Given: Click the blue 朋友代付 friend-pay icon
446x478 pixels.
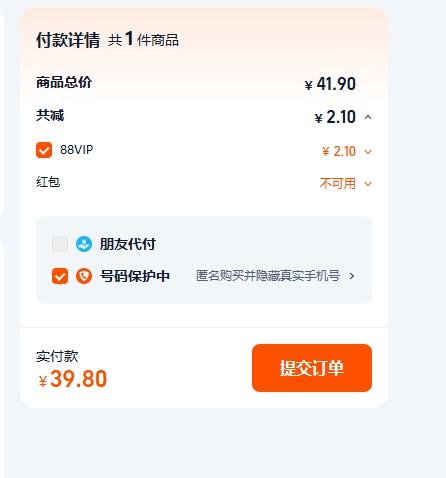Looking at the screenshot, I should 84,244.
